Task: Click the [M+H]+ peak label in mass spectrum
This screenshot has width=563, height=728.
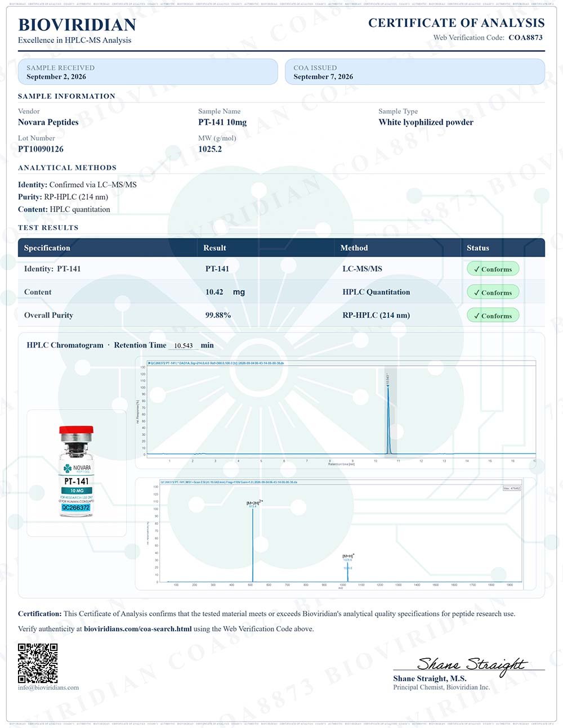Action: [348, 556]
